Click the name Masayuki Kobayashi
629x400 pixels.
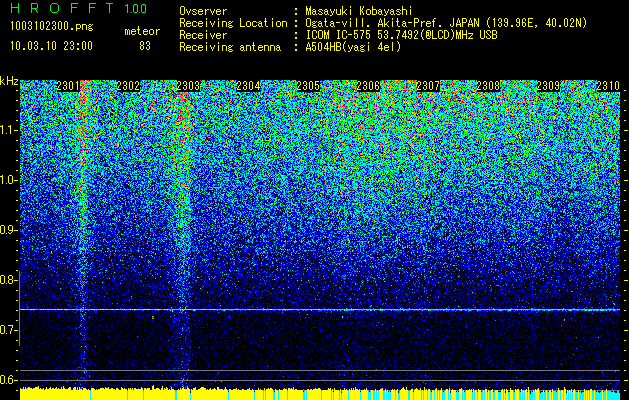coord(359,11)
